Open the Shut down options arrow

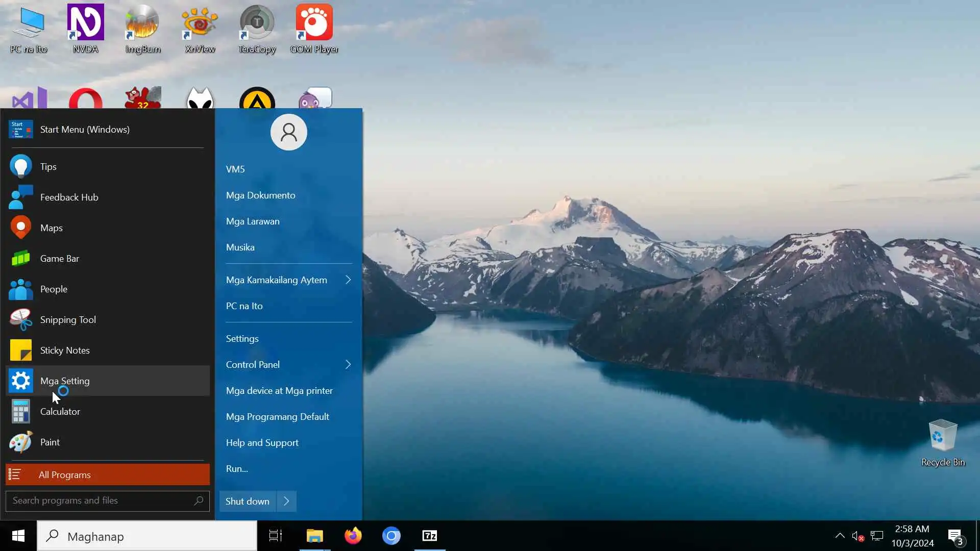(x=287, y=502)
